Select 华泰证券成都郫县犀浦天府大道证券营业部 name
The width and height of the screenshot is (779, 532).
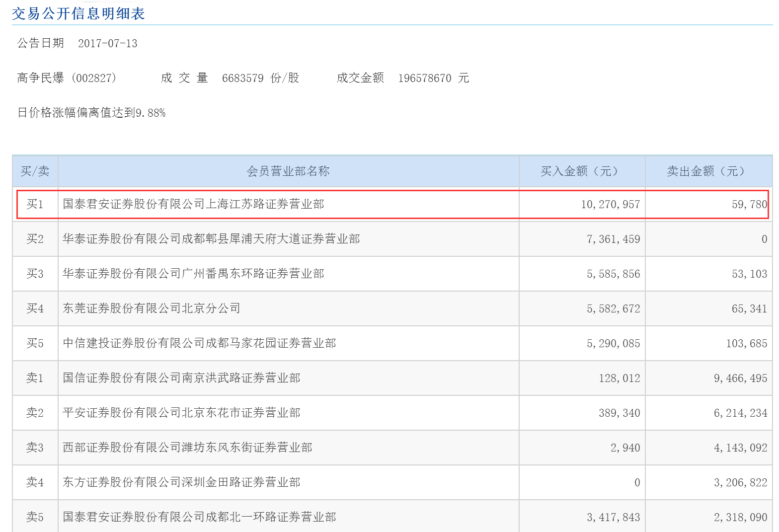click(212, 239)
